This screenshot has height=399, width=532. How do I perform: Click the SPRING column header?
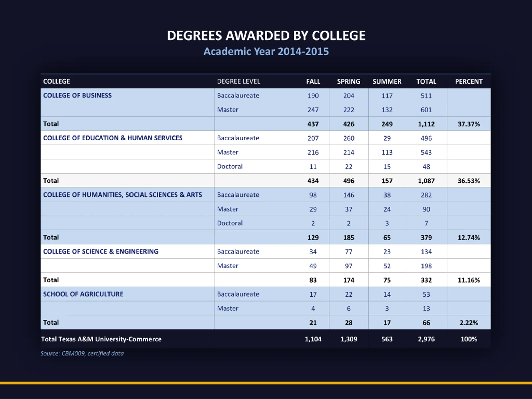click(349, 81)
